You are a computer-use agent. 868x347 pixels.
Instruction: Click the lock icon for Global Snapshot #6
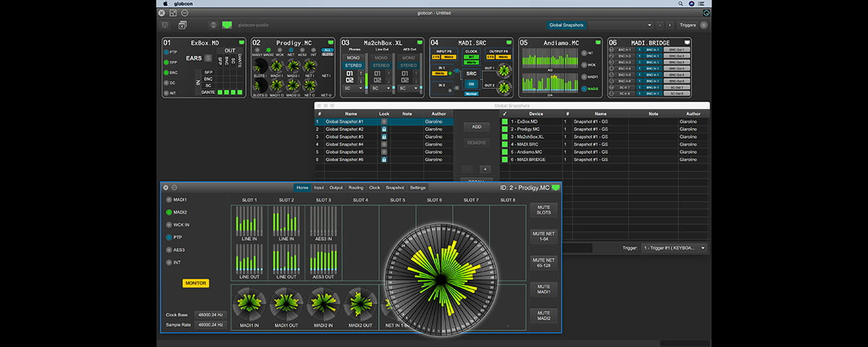[384, 159]
